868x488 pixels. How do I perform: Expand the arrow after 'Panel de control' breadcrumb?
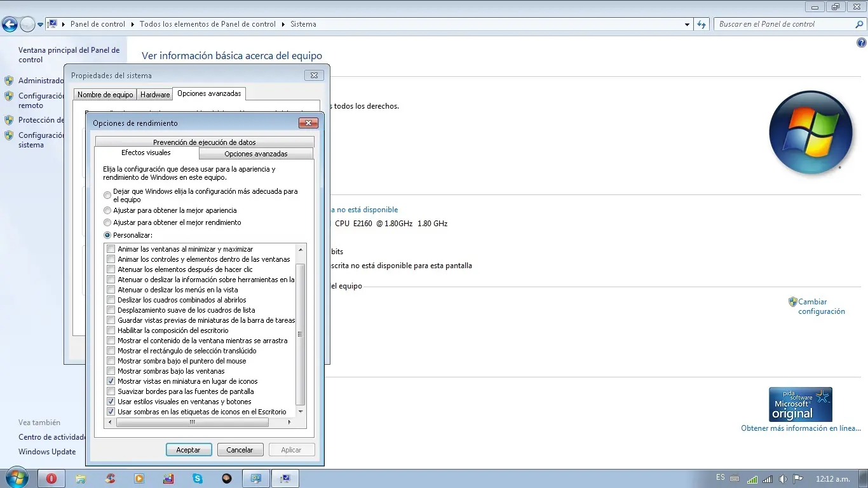click(133, 24)
